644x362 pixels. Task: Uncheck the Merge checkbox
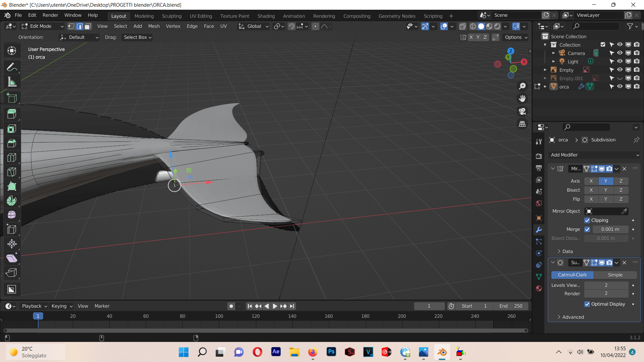(587, 229)
